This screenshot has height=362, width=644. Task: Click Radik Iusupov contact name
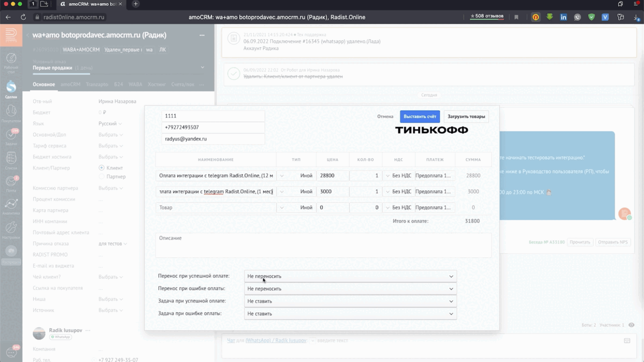pos(66,330)
